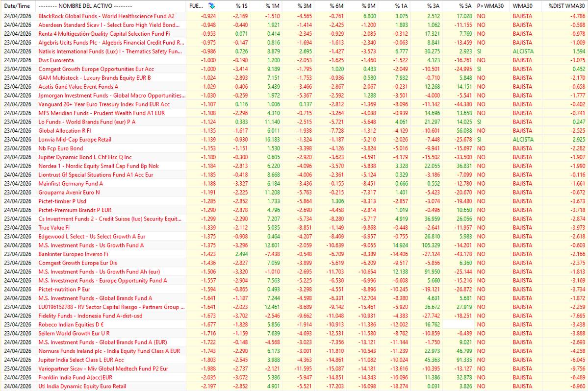Select GAM Multistock Luxury Brands Equity EUR B

95,78
